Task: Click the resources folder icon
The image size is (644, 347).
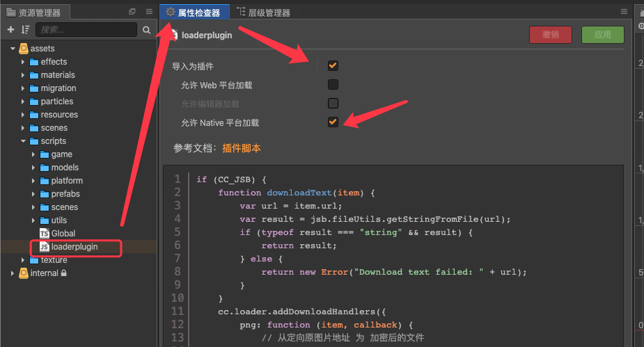Action: click(34, 115)
